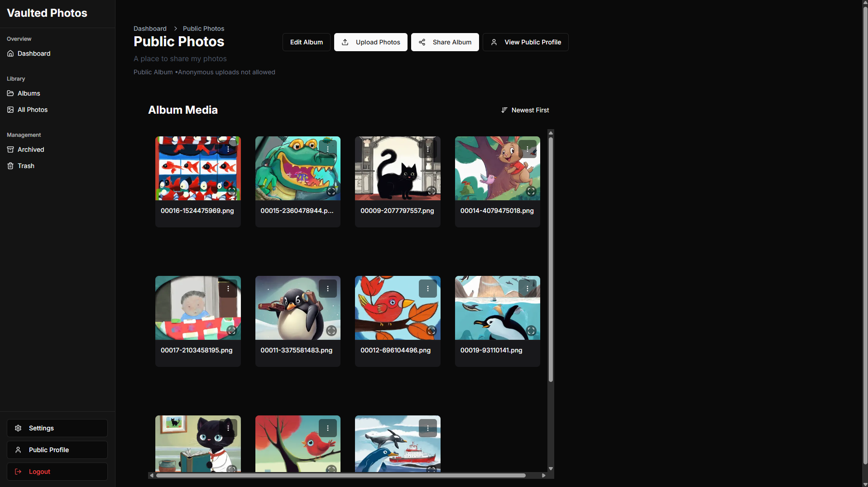Open options menu on orca and ship photo
Image resolution: width=868 pixels, height=487 pixels.
428,428
